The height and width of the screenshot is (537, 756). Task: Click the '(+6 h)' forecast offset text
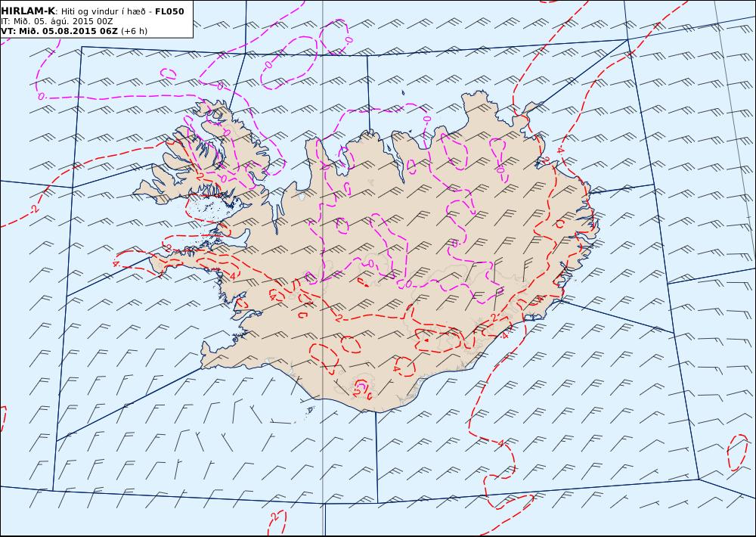(134, 31)
